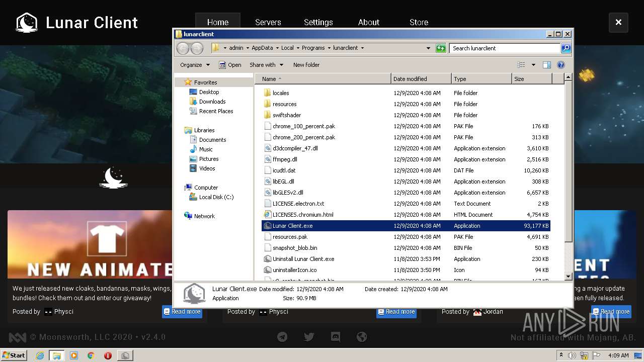
Task: Open Opera from the taskbar
Action: click(108, 355)
